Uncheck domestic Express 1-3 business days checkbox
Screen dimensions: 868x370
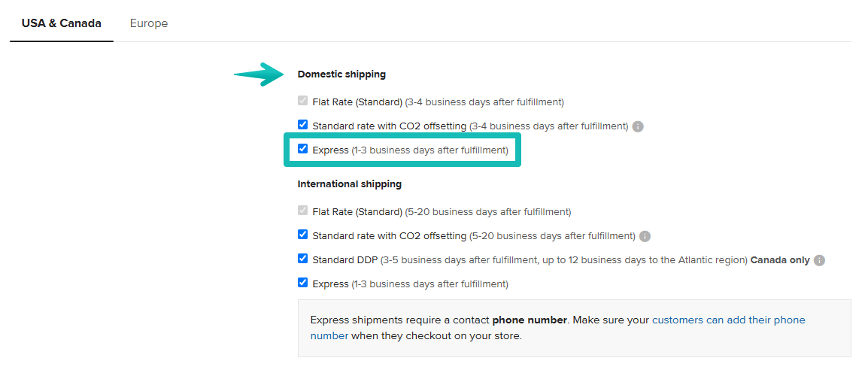pos(302,150)
